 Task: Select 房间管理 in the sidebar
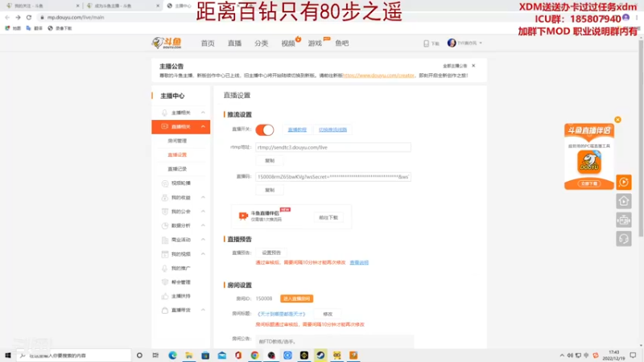177,141
